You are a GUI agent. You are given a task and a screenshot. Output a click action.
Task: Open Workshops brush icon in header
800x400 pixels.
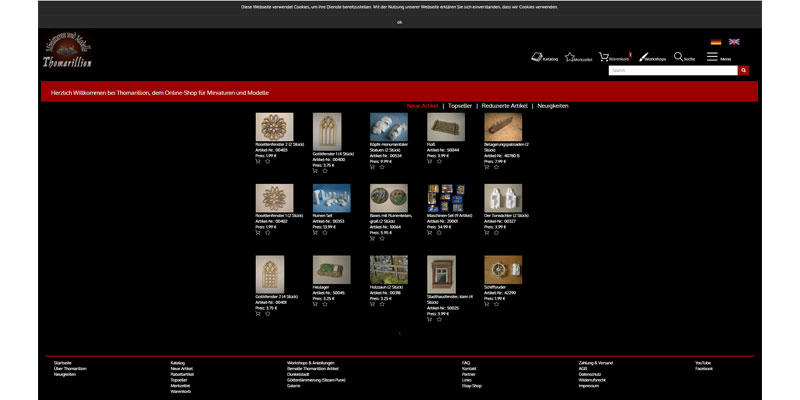tap(645, 57)
